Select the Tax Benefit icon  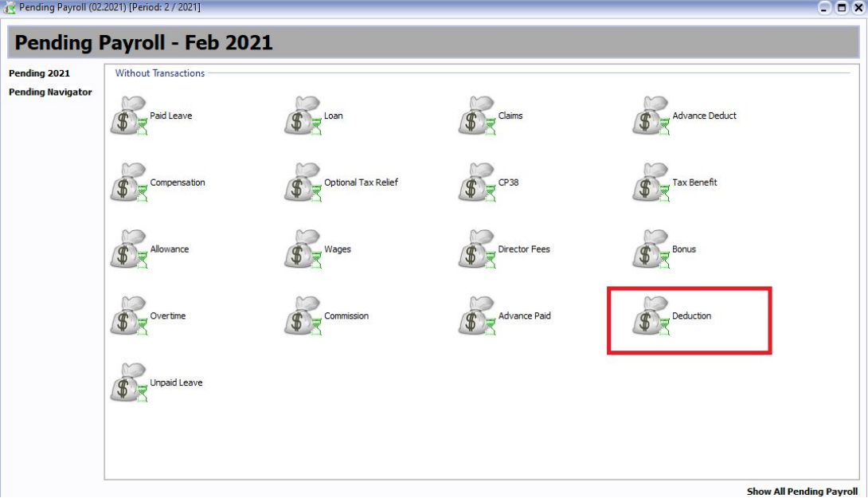click(651, 183)
